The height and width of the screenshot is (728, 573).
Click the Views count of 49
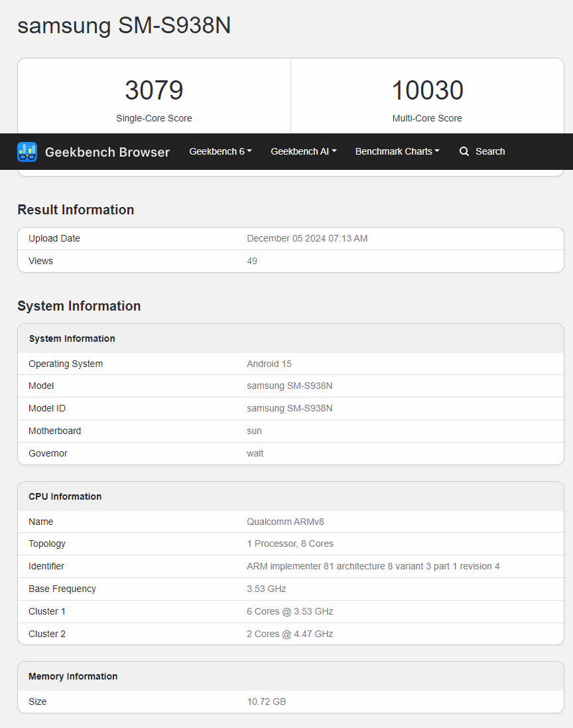pos(252,261)
